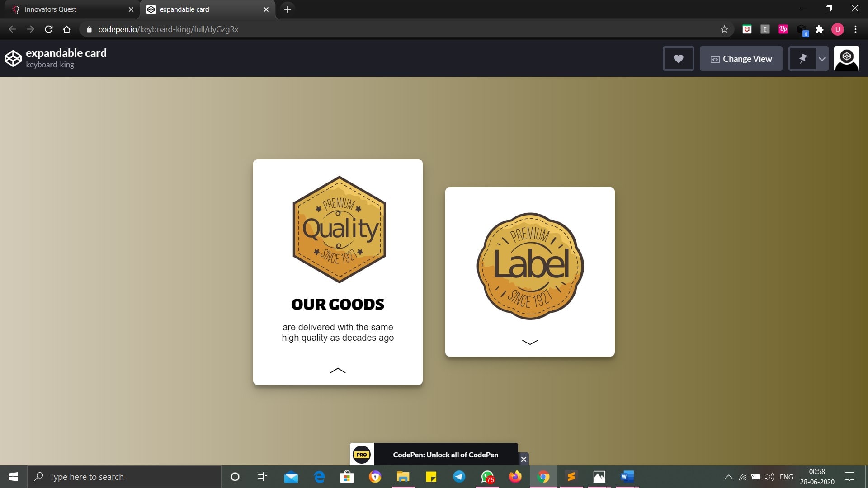
Task: Bookmark this page with the star icon
Action: [724, 29]
